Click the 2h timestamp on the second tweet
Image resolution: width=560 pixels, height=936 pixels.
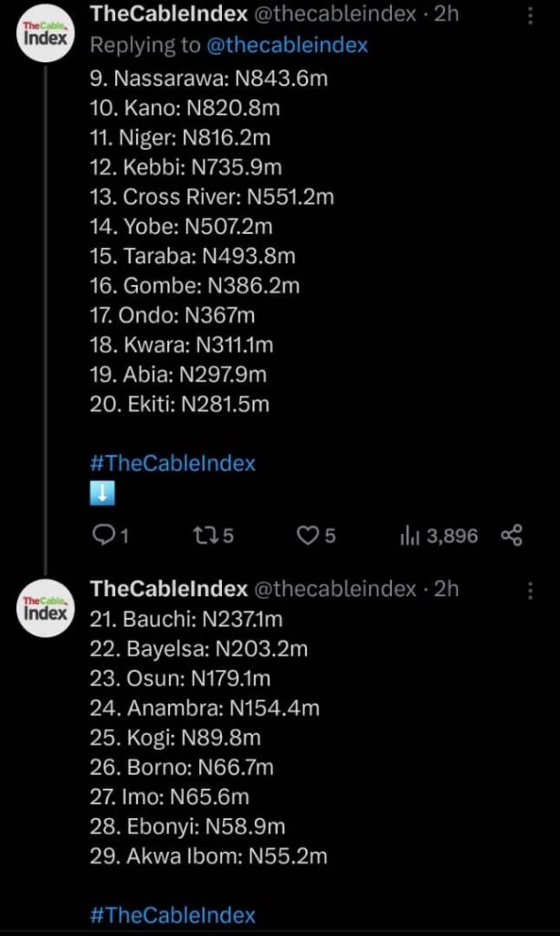click(x=446, y=589)
